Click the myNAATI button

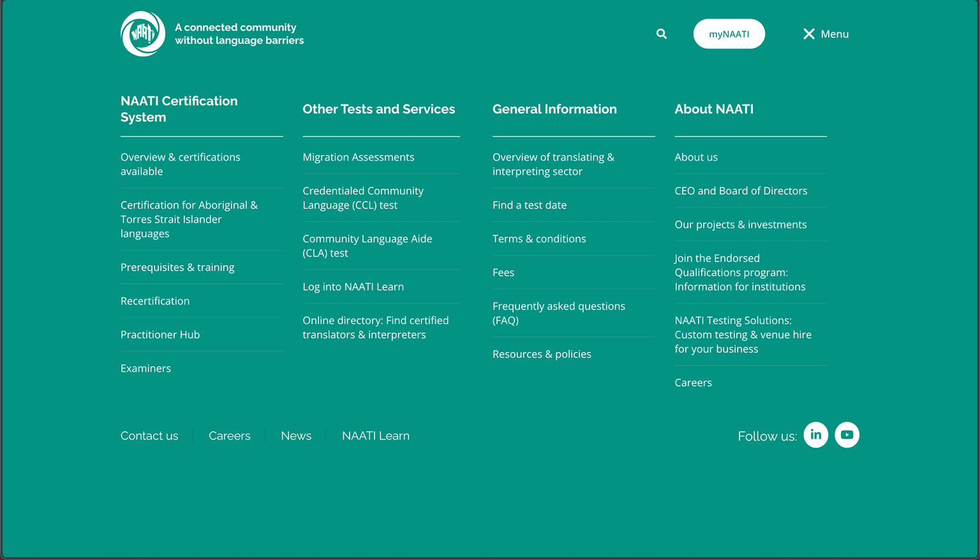[729, 33]
